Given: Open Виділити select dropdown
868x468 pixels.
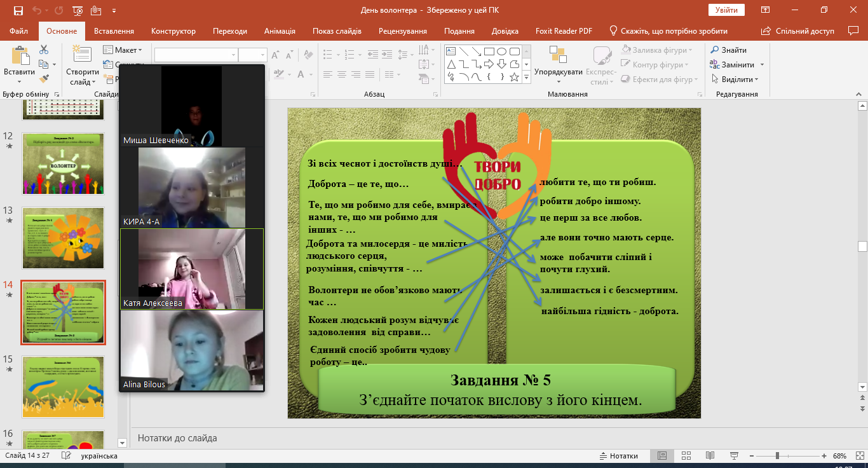Looking at the screenshot, I should (x=735, y=79).
